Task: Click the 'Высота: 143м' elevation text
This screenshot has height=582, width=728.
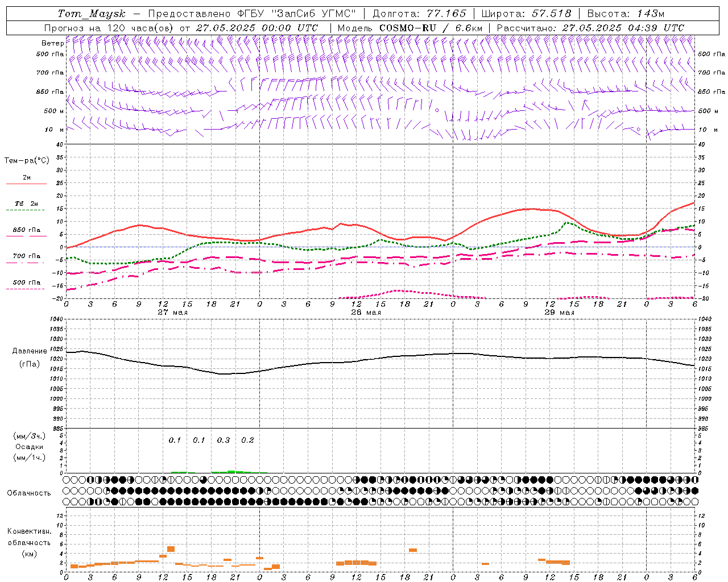Action: [x=625, y=14]
